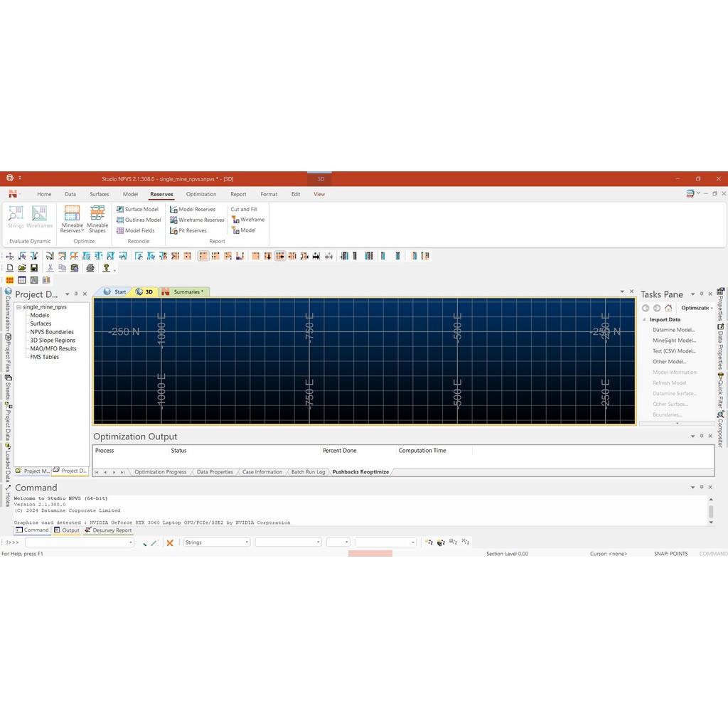This screenshot has height=728, width=728.
Task: Pin the Project Data panel
Action: coord(76,294)
